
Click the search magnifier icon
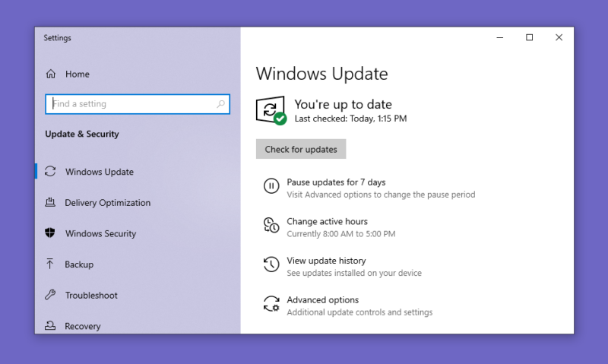[x=220, y=104]
